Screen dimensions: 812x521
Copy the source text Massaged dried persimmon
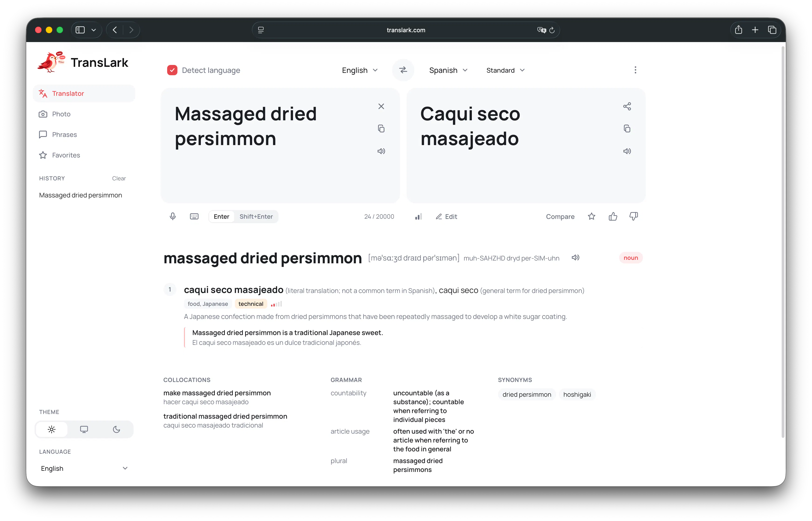pos(381,128)
